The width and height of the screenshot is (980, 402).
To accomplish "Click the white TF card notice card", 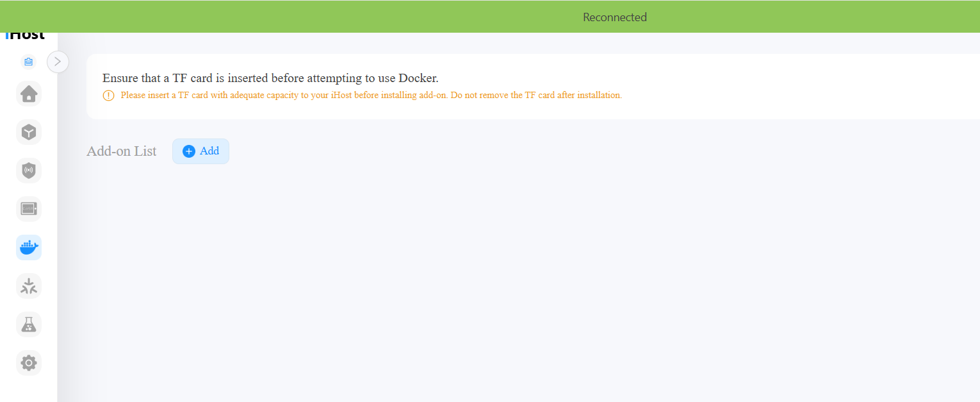I will pos(533,87).
